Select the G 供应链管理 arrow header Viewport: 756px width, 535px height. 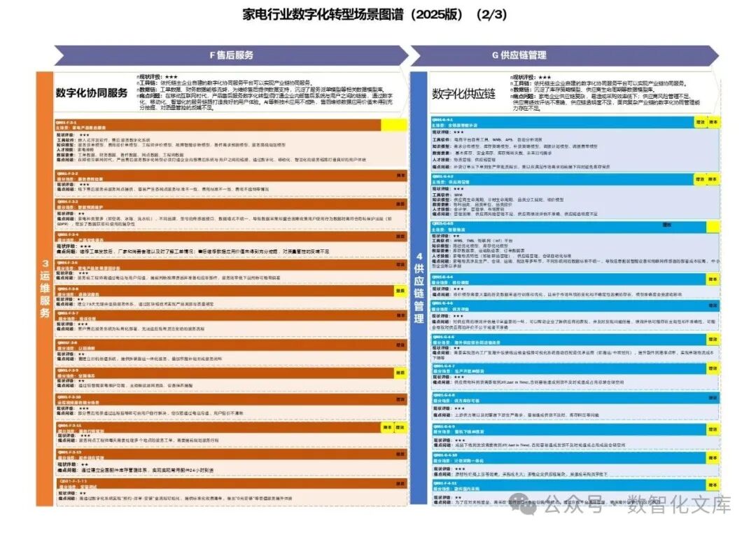point(565,55)
